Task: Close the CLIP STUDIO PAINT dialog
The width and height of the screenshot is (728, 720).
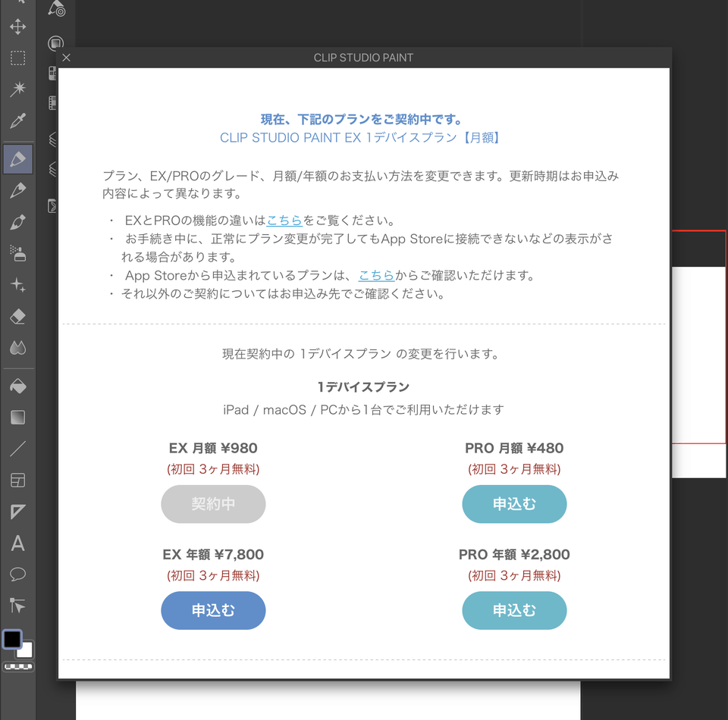Action: pos(67,58)
